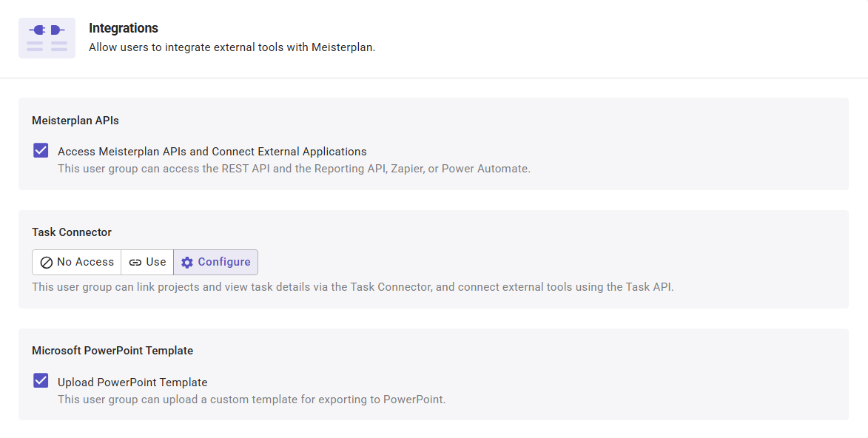Click the Meisterplan APIs section title
The height and width of the screenshot is (438, 868).
coord(75,120)
